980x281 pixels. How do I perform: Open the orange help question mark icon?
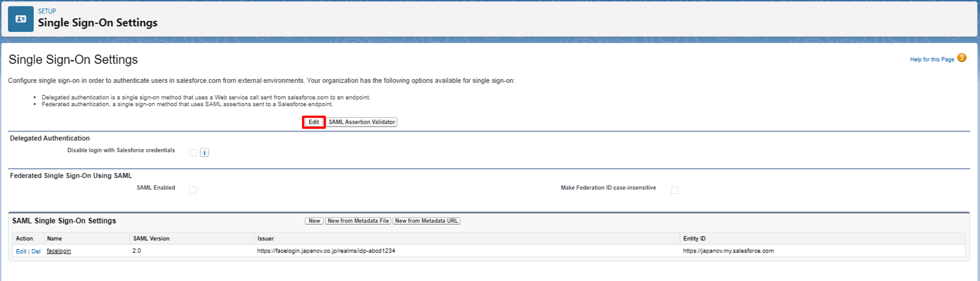pos(961,57)
